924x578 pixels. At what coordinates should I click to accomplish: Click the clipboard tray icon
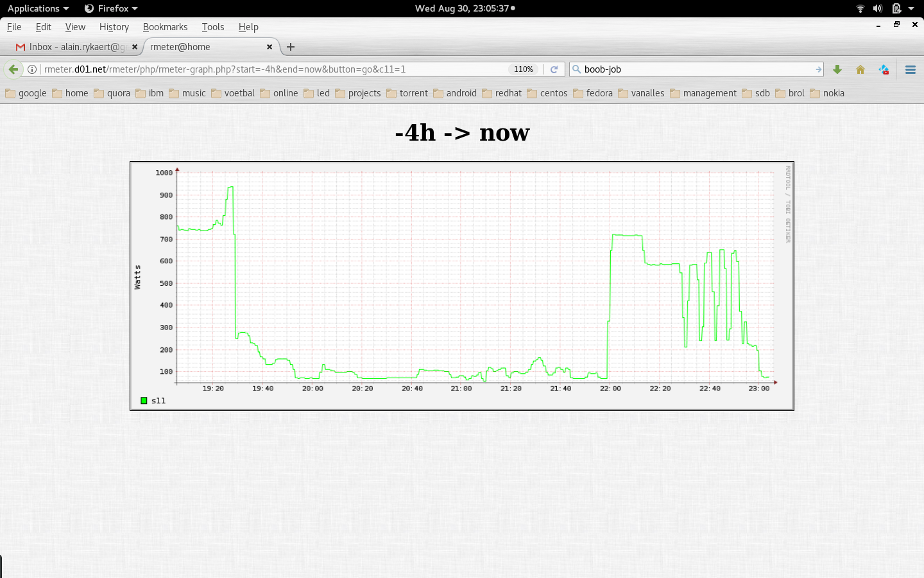896,8
